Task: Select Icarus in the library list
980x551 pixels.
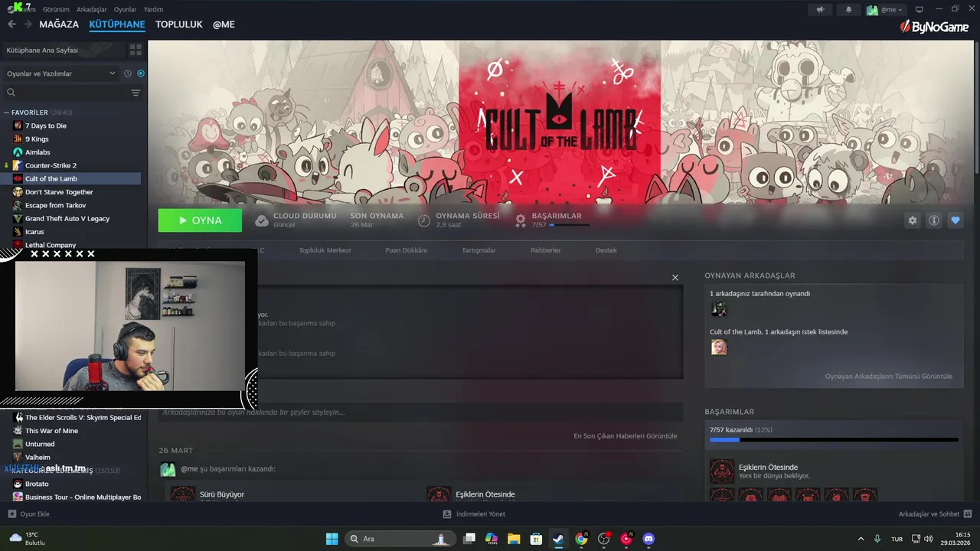Action: click(x=34, y=232)
